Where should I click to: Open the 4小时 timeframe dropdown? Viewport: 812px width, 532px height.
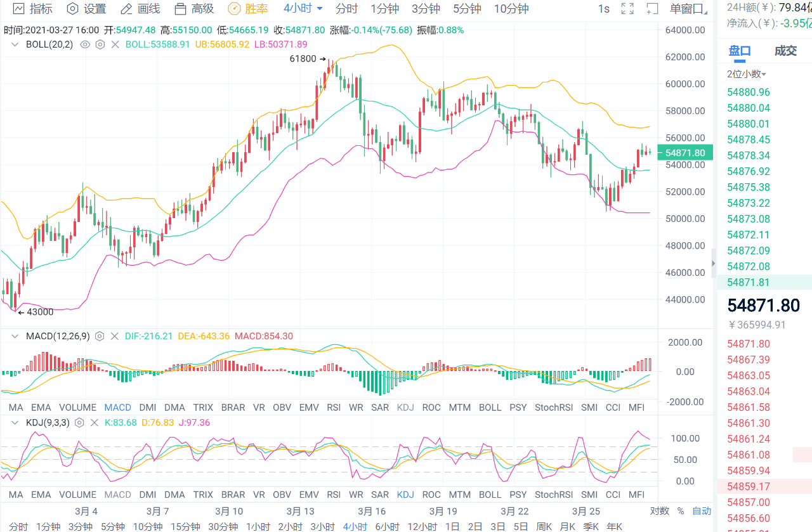303,9
